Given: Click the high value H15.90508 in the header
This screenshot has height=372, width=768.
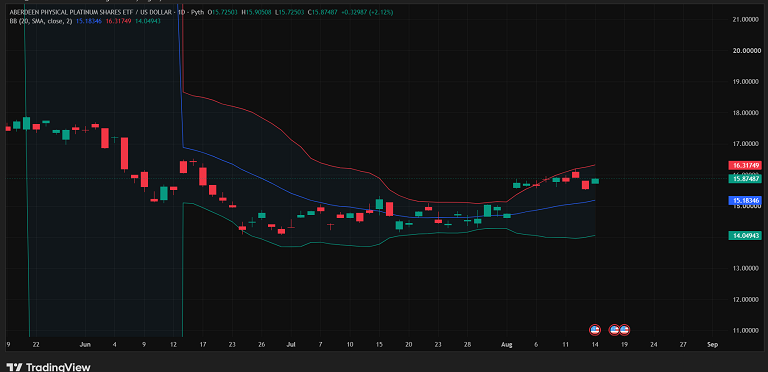Looking at the screenshot, I should pos(255,11).
